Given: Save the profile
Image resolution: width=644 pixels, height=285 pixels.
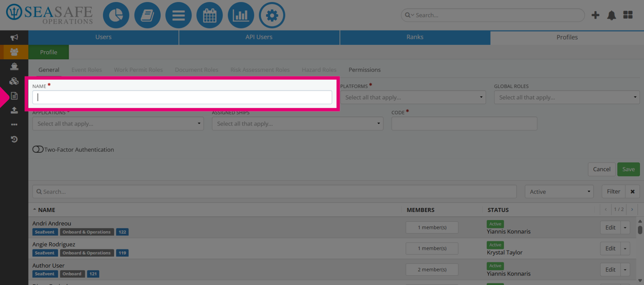Looking at the screenshot, I should click(x=629, y=169).
